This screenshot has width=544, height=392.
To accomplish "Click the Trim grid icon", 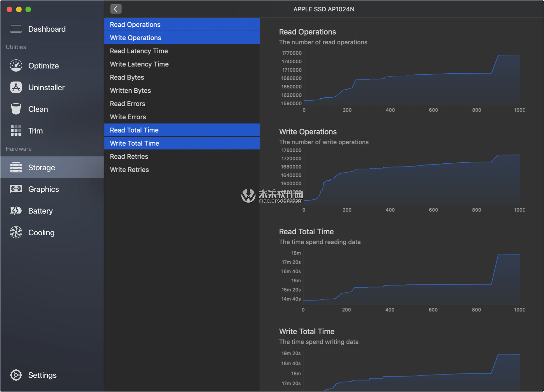I will click(16, 131).
